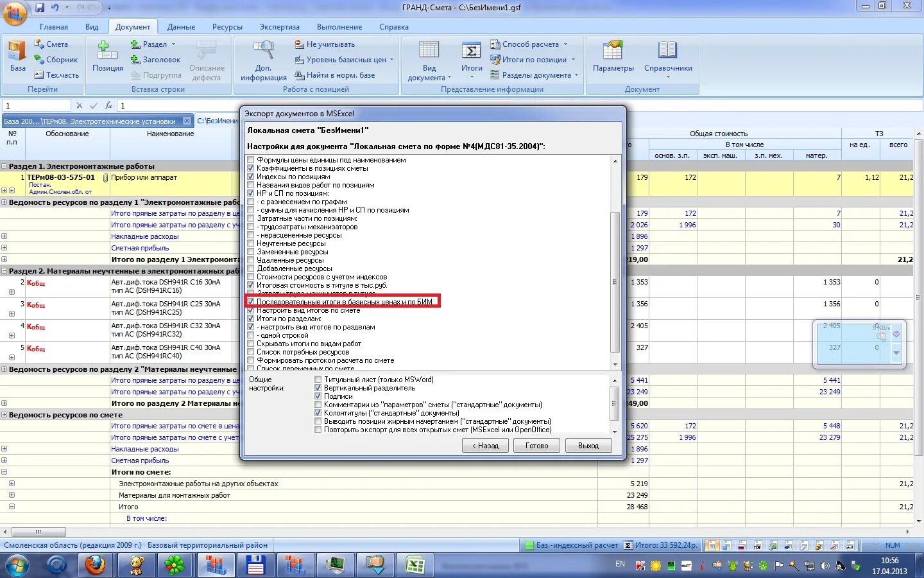This screenshot has width=924, height=578.
Task: Click the general settings list scrollbar
Action: [614, 404]
